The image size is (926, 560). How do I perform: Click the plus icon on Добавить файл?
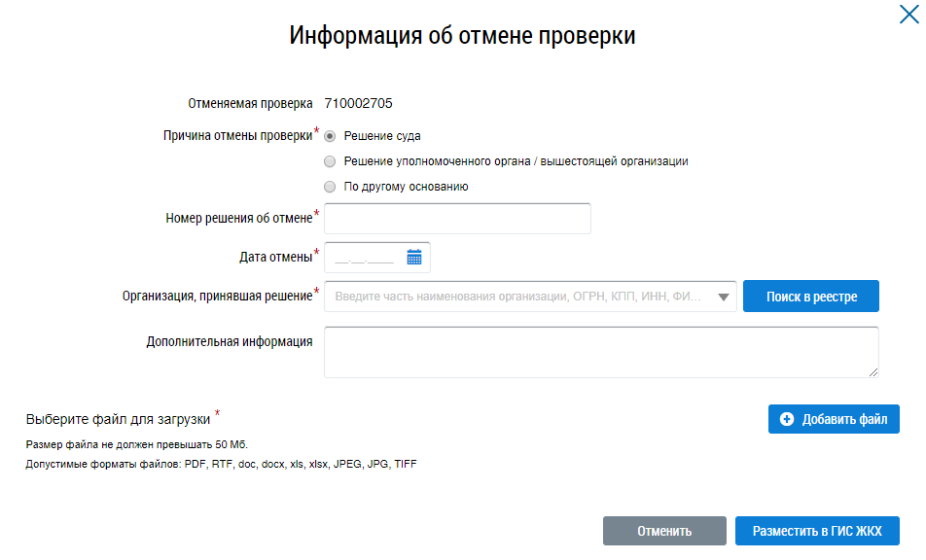click(x=787, y=420)
